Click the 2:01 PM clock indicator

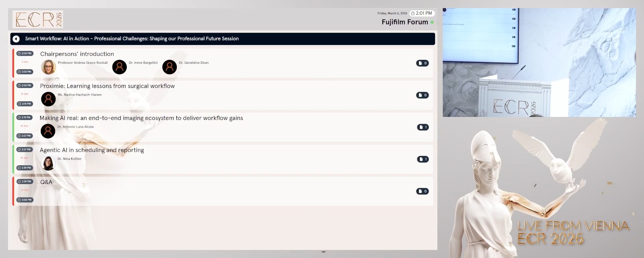point(422,13)
